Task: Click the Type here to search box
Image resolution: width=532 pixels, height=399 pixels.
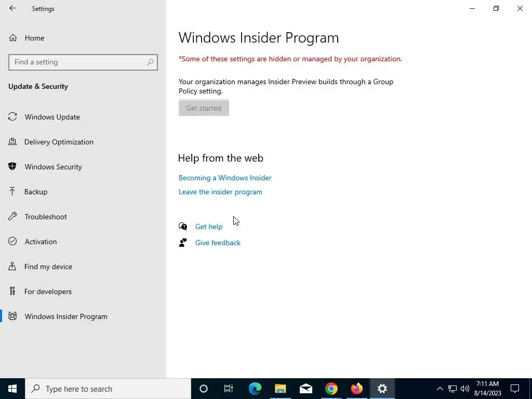Action: click(x=108, y=389)
